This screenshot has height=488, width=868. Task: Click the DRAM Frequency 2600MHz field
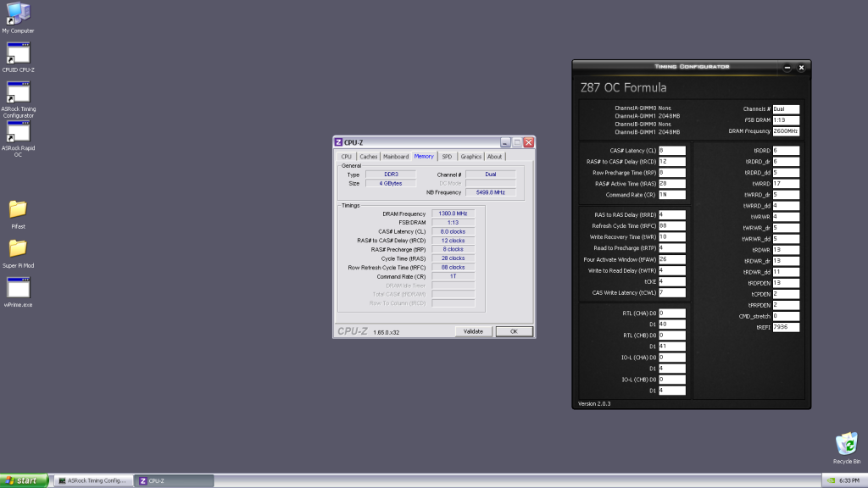coord(786,131)
